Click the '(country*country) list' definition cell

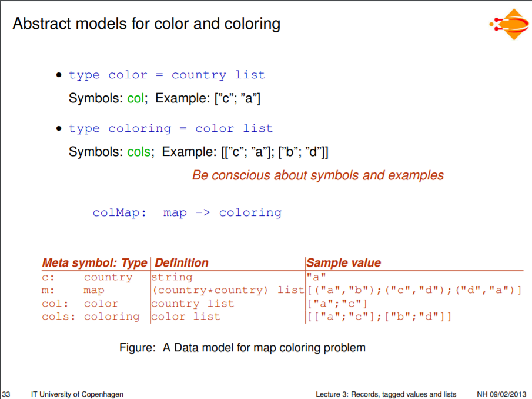pos(227,290)
